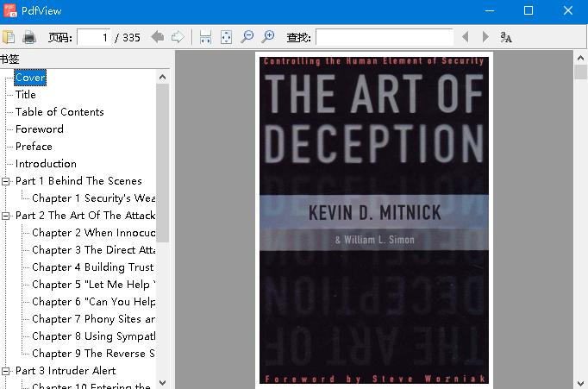Go to previous page with the left arrow

click(x=158, y=37)
